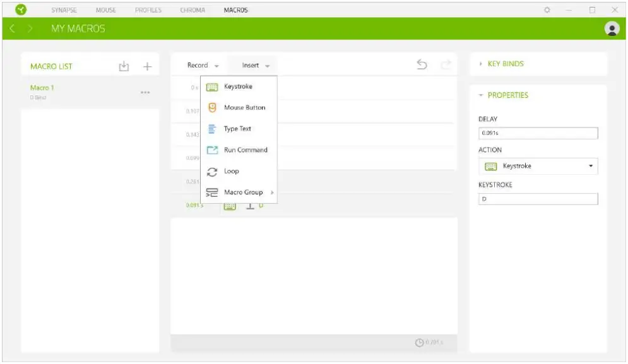
Task: Edit the DELAY field value 0.091s
Action: (538, 133)
